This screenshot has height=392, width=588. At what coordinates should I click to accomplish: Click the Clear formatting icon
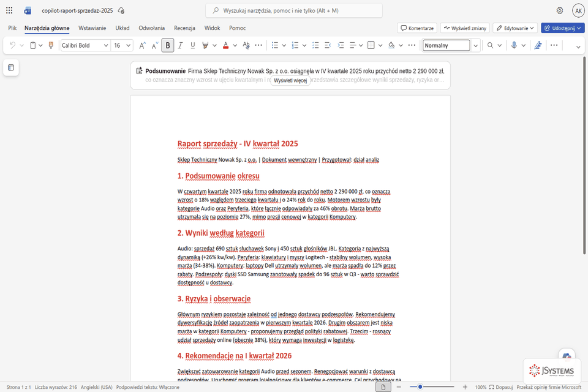click(246, 45)
